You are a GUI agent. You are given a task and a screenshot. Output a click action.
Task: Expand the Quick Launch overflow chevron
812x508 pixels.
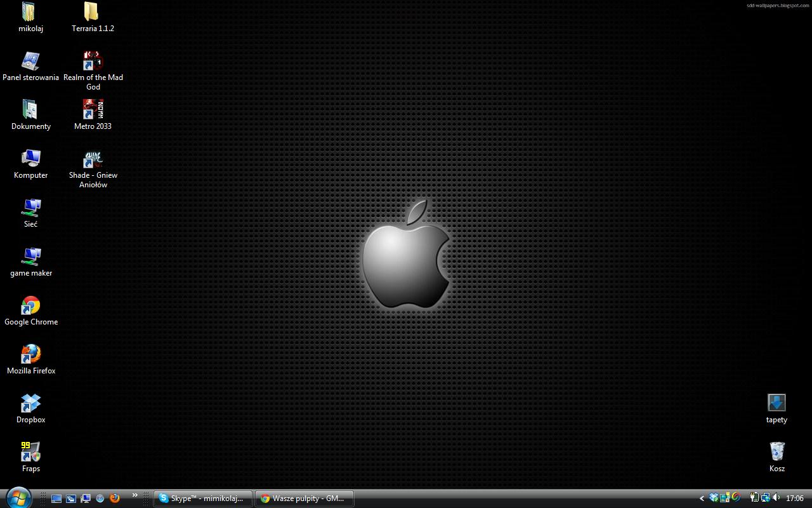pos(134,495)
